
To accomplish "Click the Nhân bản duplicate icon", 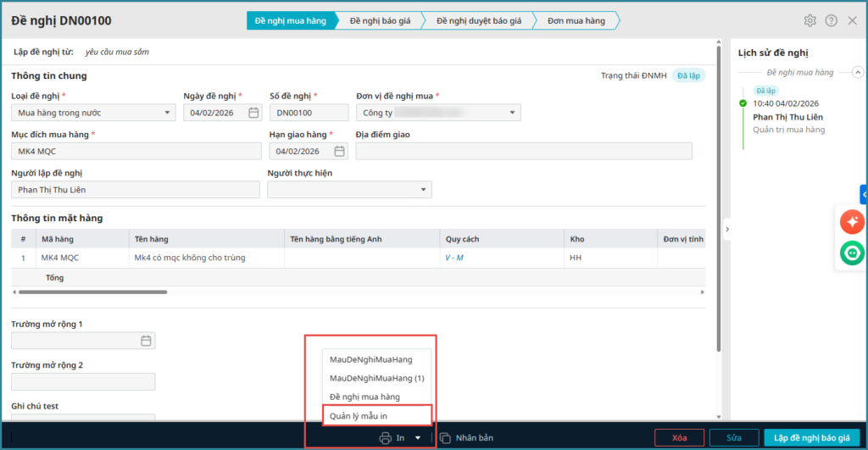I will coord(445,438).
